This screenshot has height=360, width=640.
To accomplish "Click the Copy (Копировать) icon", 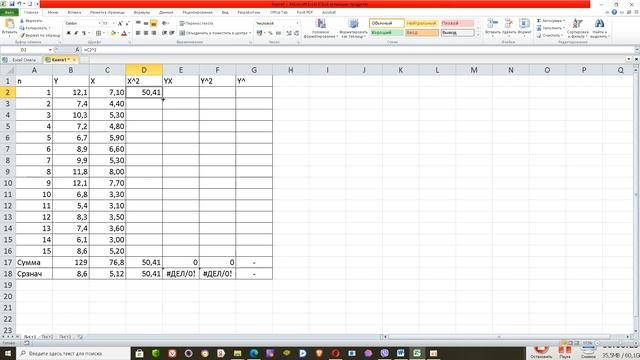I will 22,28.
